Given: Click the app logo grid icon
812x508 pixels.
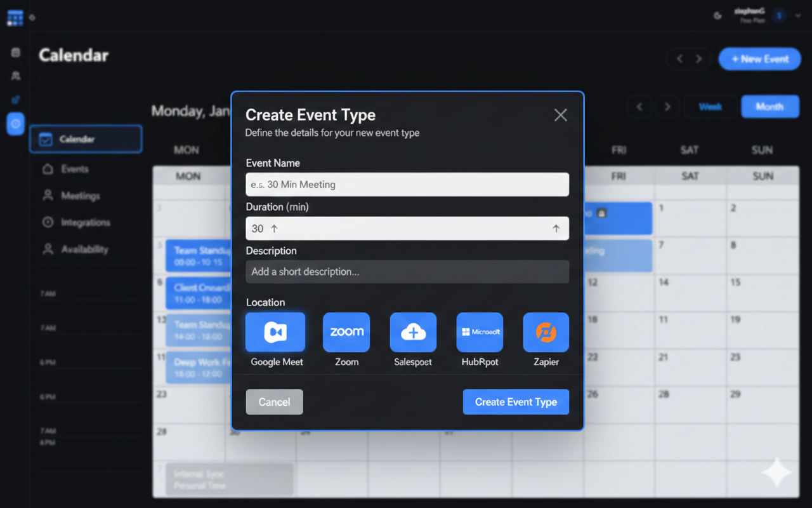Looking at the screenshot, I should (15, 18).
